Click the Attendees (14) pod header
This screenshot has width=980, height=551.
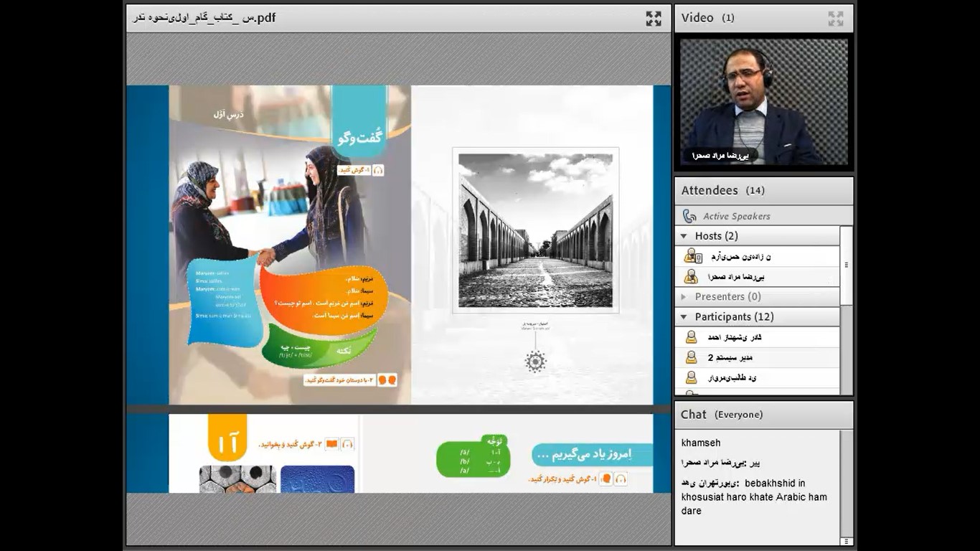pos(722,190)
